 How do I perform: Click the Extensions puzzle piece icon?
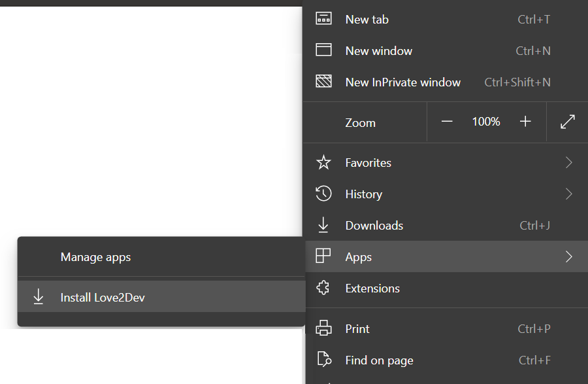click(323, 288)
